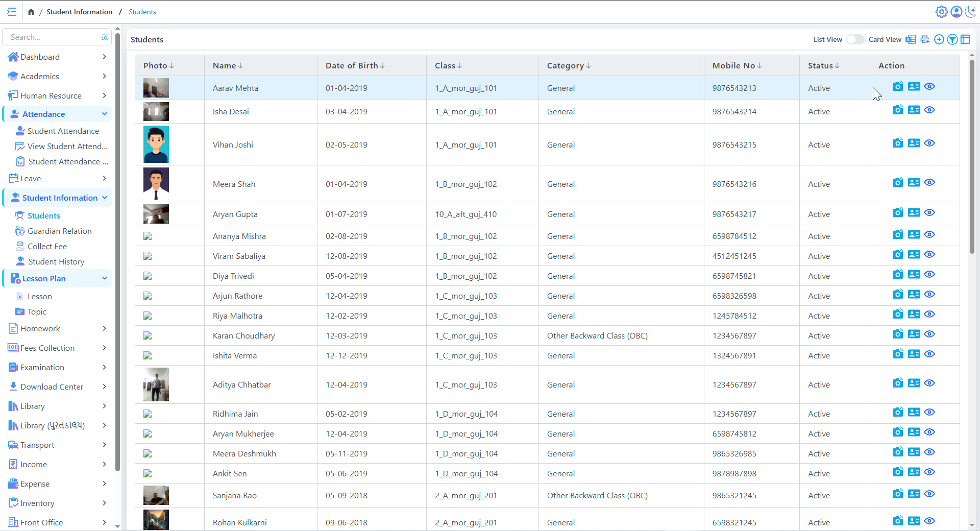Add a new student with plus icon
The width and height of the screenshot is (980, 531).
coord(939,39)
